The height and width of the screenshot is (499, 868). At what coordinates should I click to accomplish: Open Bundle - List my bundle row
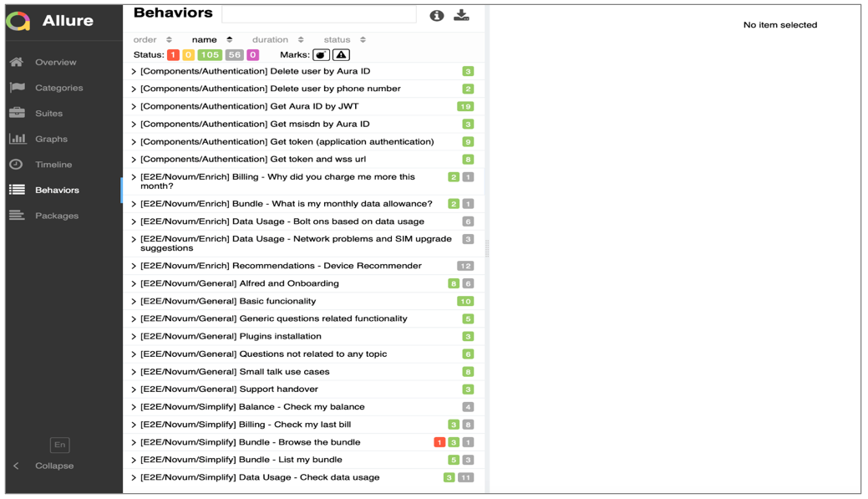coord(303,460)
